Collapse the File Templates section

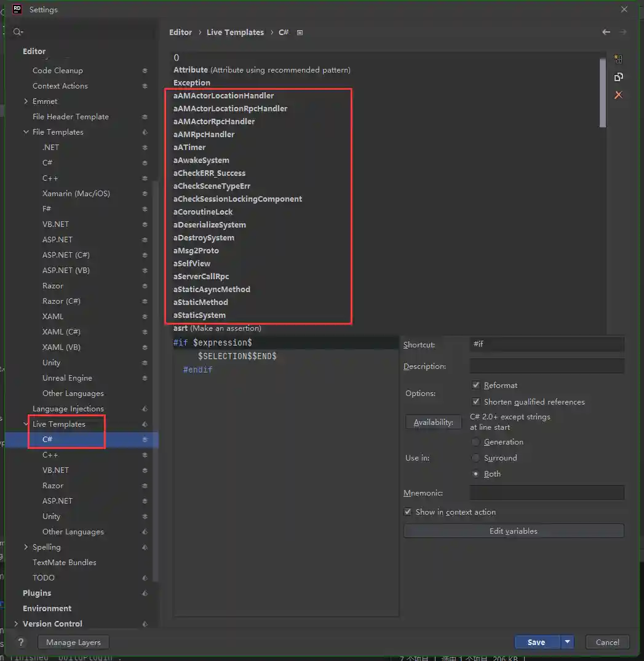[26, 132]
